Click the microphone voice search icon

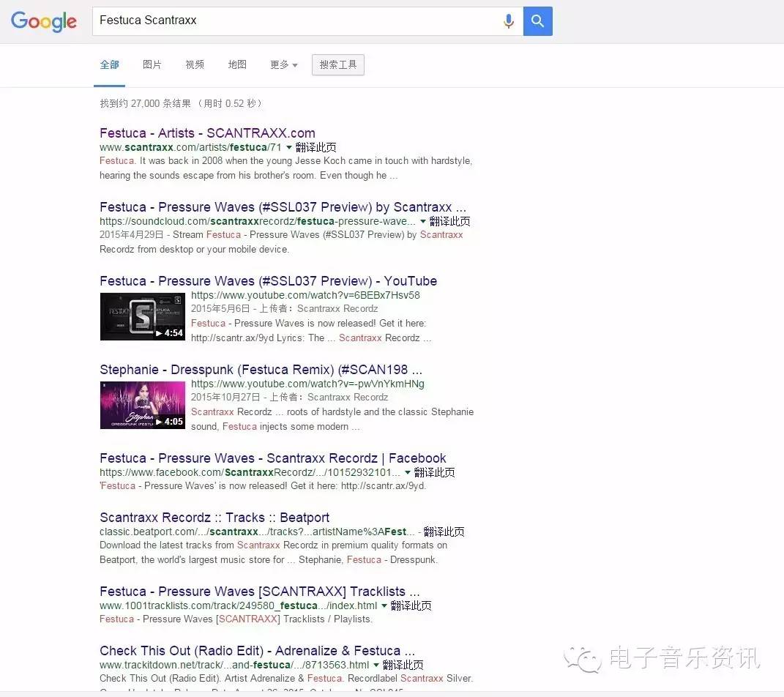508,21
